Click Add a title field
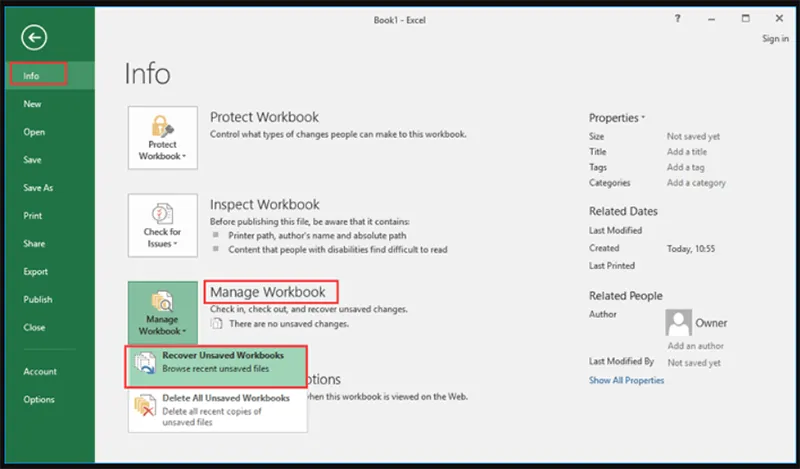Screen dimensions: 800x469 click(x=687, y=152)
